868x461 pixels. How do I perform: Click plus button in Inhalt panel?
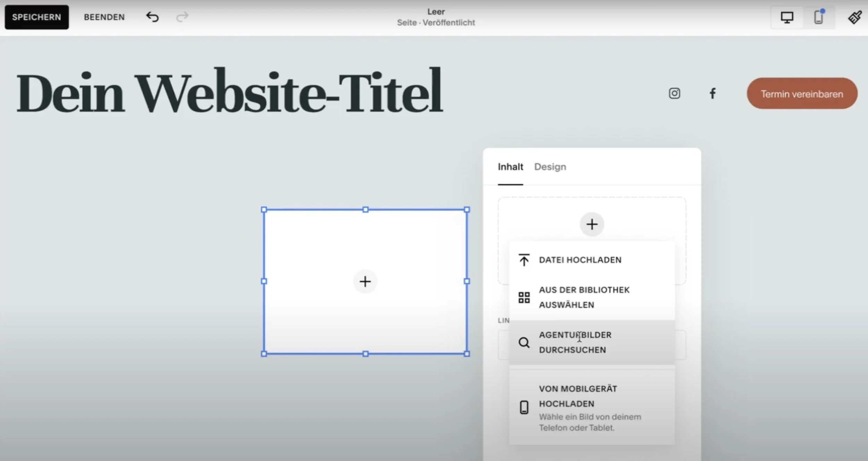[x=592, y=224]
